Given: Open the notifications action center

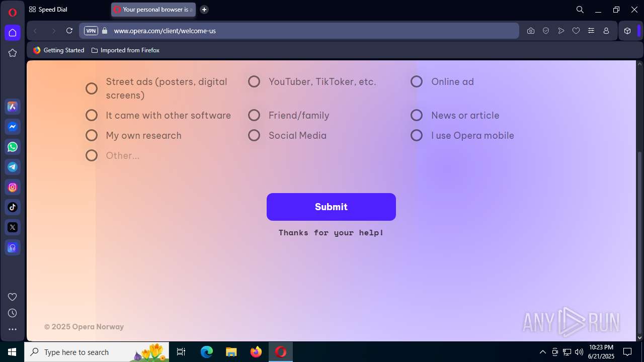Looking at the screenshot, I should point(627,352).
